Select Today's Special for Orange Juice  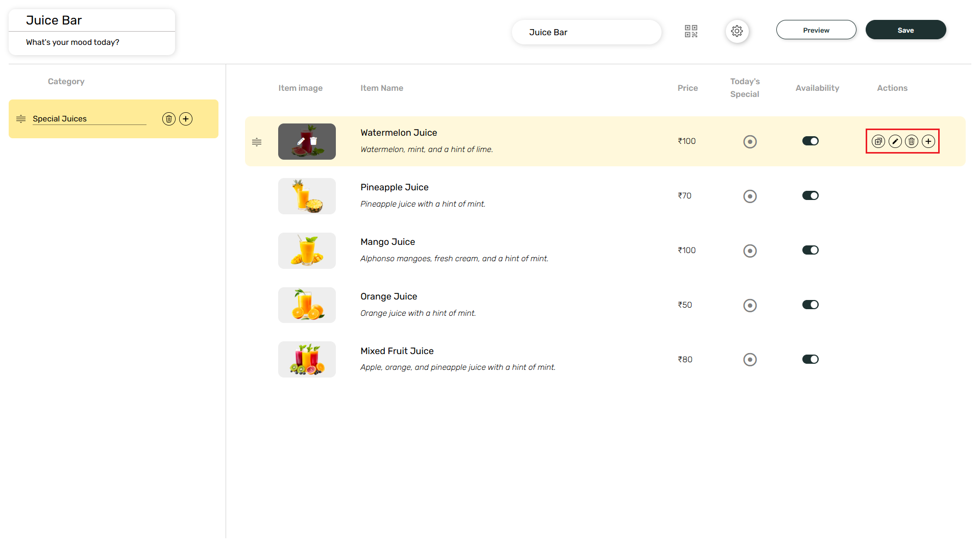click(x=750, y=305)
